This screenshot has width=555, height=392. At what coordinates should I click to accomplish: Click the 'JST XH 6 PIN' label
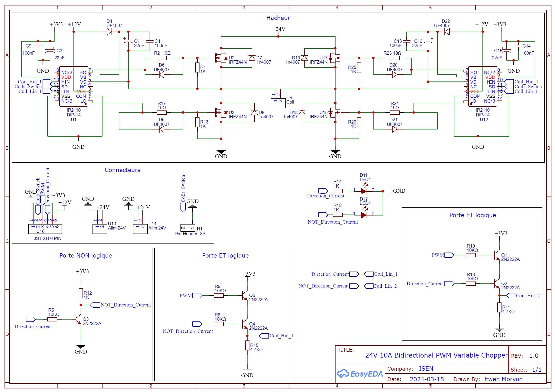pos(48,238)
